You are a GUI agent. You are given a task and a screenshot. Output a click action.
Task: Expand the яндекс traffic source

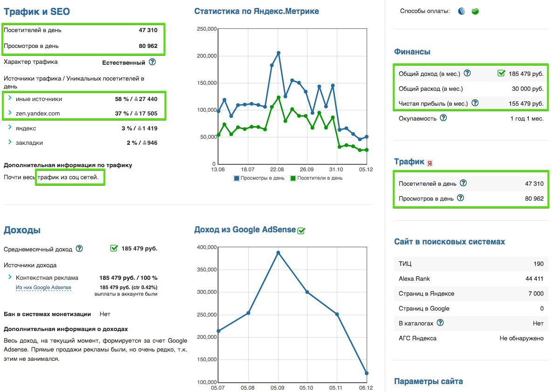10,127
